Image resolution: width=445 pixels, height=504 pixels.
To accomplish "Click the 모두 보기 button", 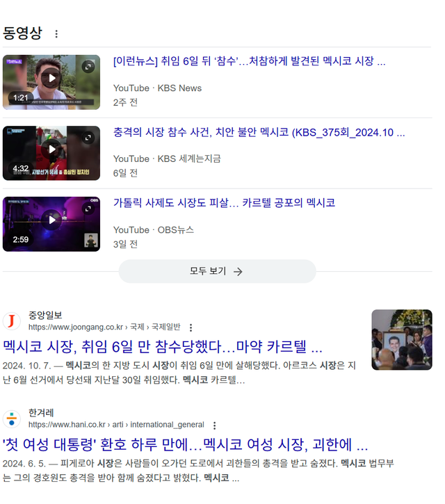I will click(x=217, y=271).
